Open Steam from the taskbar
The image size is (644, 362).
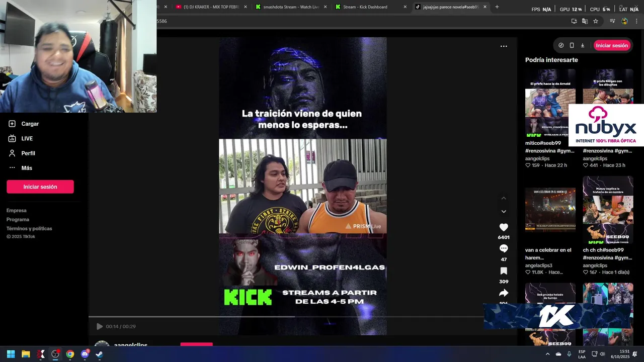100,354
